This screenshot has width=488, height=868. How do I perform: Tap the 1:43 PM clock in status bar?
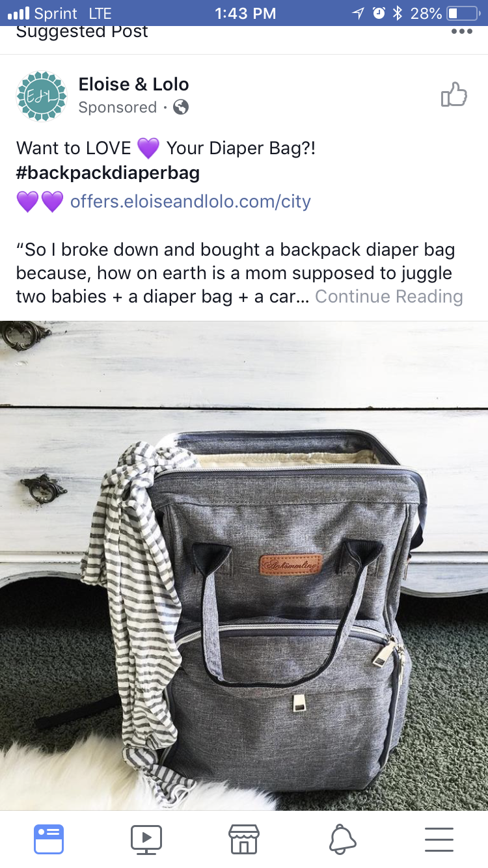click(x=245, y=13)
